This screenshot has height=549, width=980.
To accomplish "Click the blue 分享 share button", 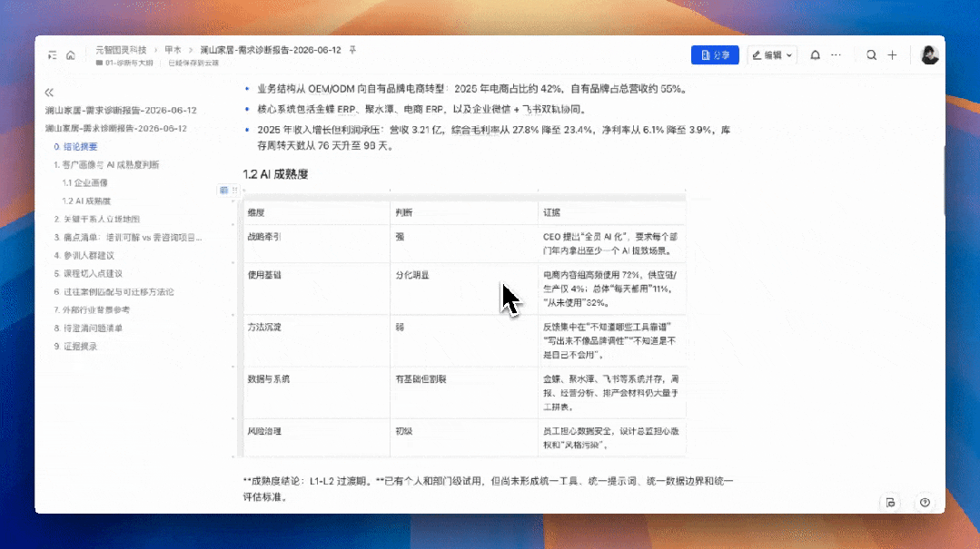I will [x=715, y=55].
